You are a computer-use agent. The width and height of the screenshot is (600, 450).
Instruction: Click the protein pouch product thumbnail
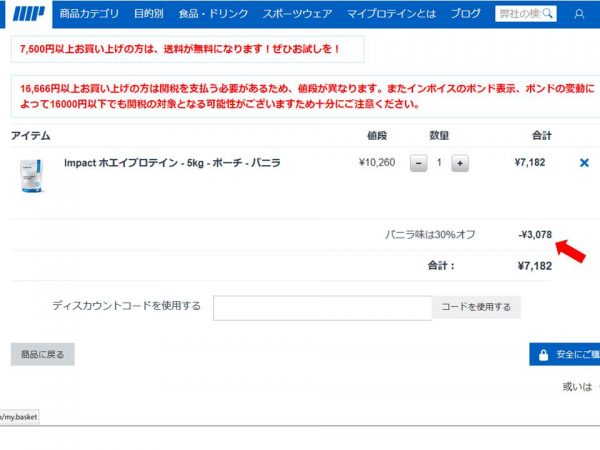(x=31, y=176)
